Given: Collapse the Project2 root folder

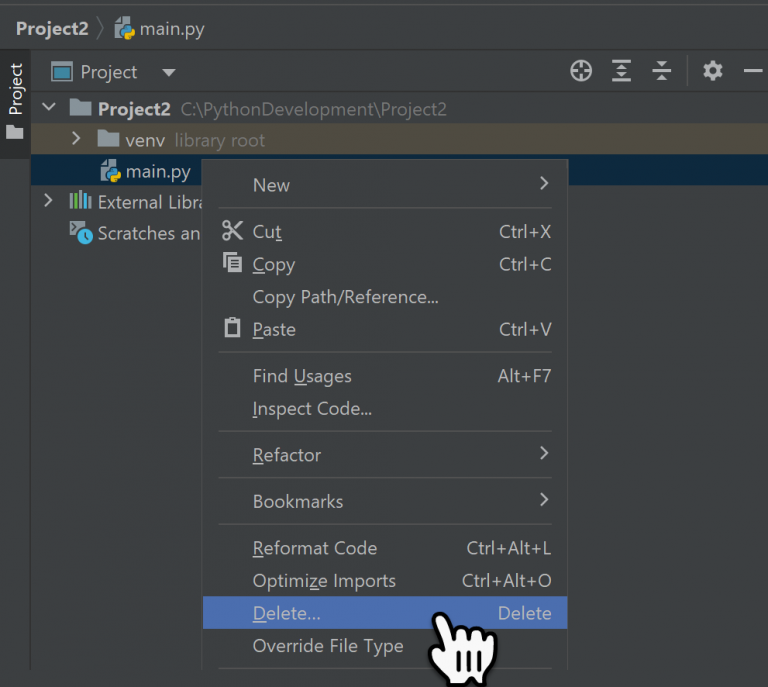Looking at the screenshot, I should 48,108.
